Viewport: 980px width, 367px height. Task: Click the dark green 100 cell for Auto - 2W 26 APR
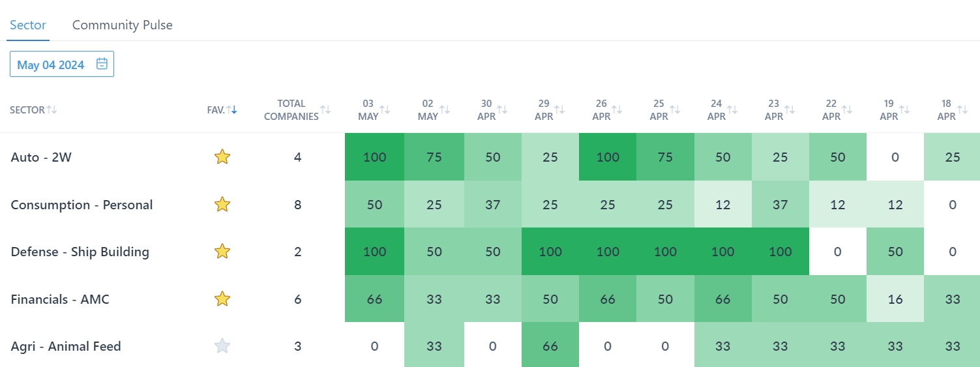(608, 157)
